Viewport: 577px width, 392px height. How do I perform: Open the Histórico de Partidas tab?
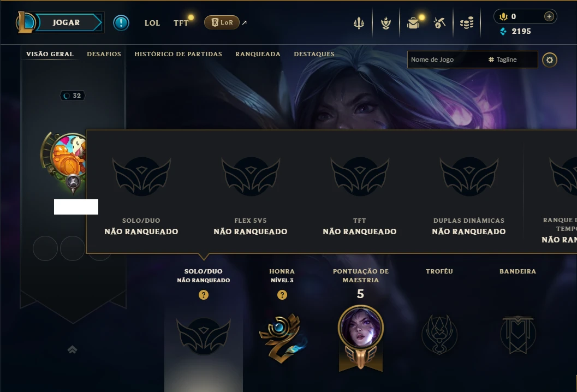(x=178, y=54)
